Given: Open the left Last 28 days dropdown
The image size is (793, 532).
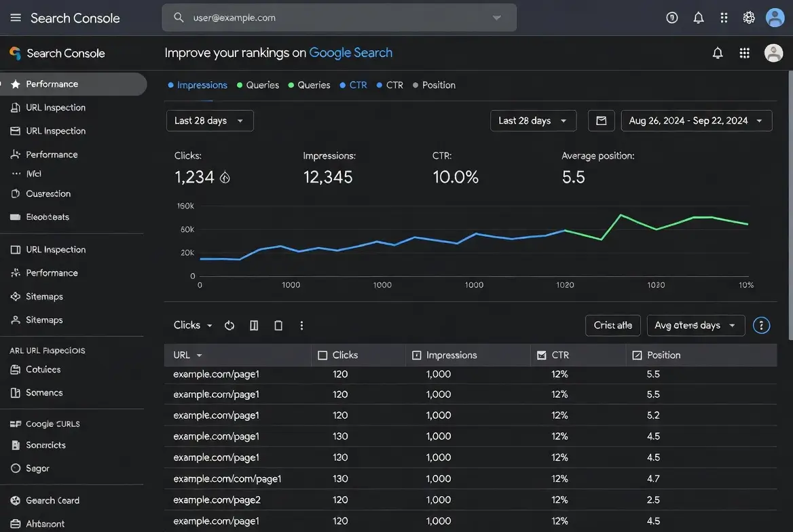Looking at the screenshot, I should pos(210,121).
